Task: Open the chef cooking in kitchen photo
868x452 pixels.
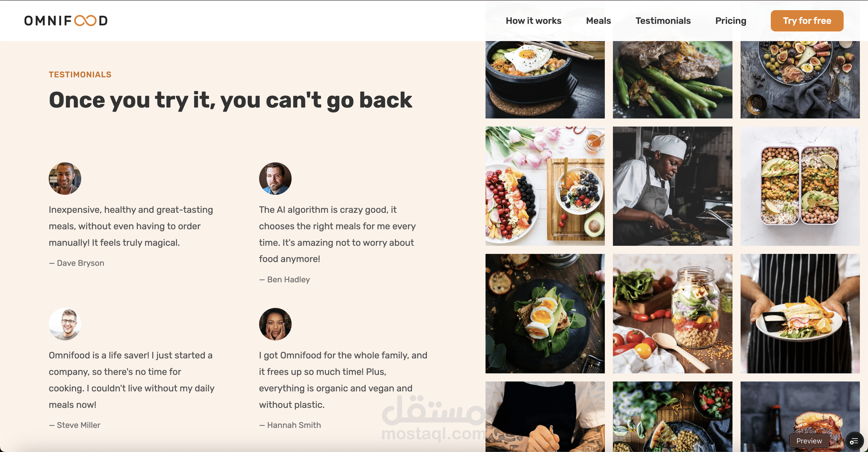Action: (673, 186)
